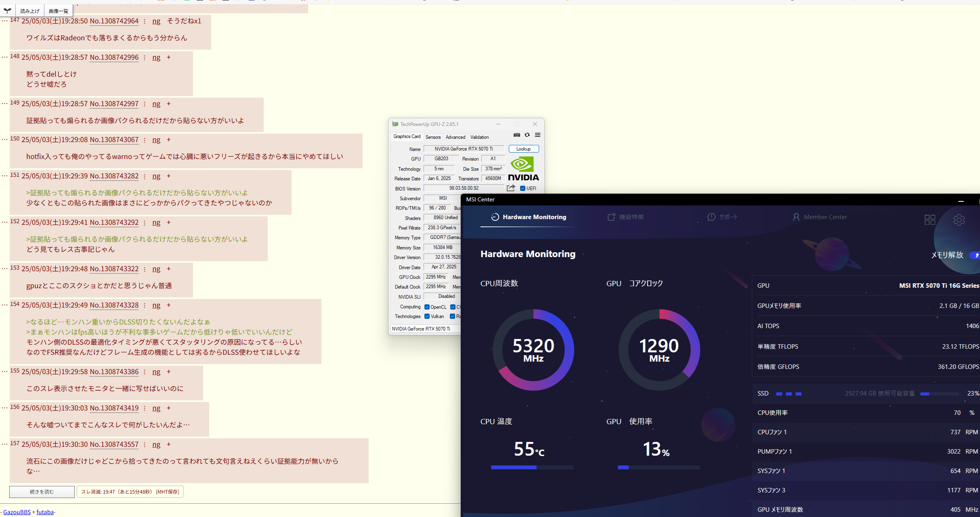Viewport: 980px width, 517px height.
Task: Expand the ellipsis beside post 149
Action: [4, 103]
